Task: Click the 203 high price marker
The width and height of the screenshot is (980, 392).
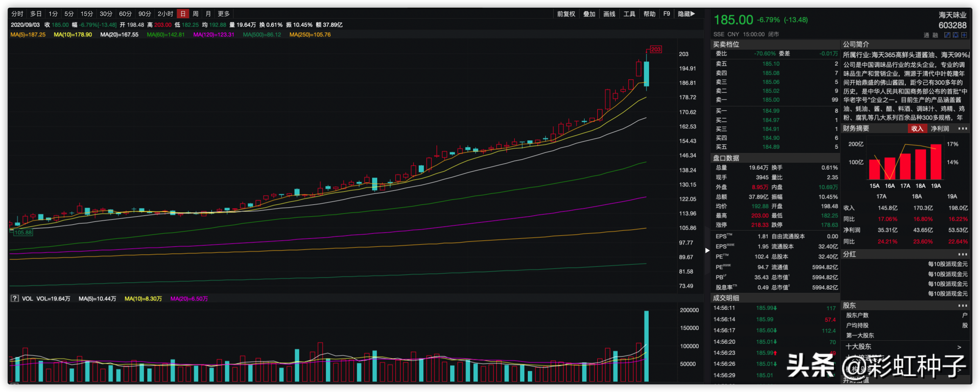Action: [656, 50]
